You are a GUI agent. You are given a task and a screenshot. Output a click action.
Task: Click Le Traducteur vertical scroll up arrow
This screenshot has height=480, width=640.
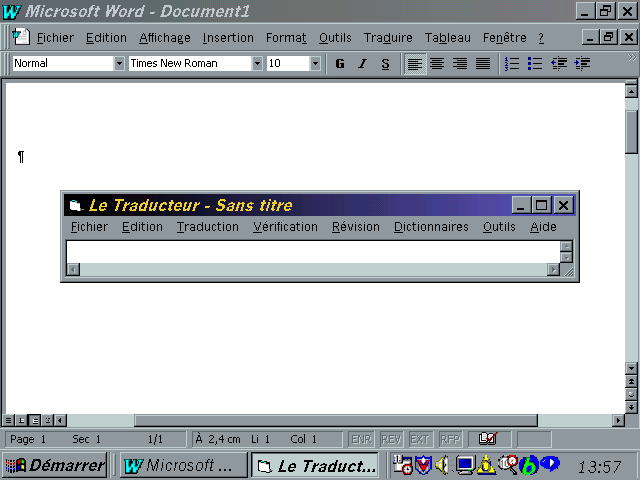click(x=566, y=246)
